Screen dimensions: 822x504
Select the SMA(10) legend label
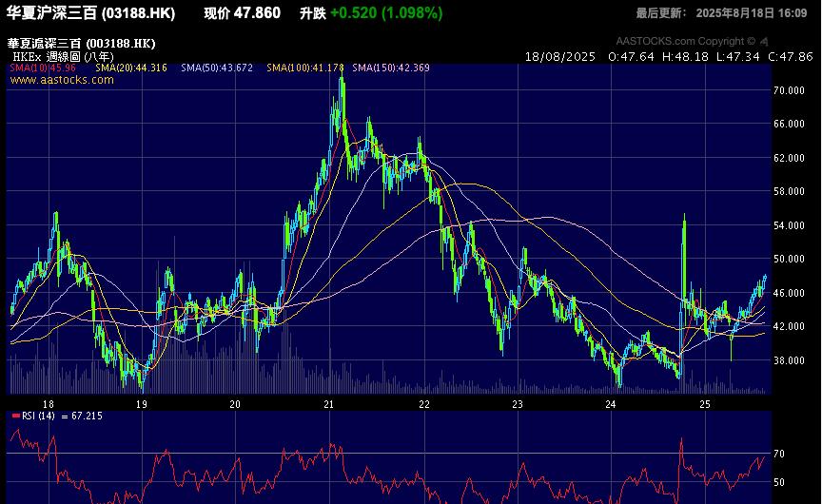[43, 68]
